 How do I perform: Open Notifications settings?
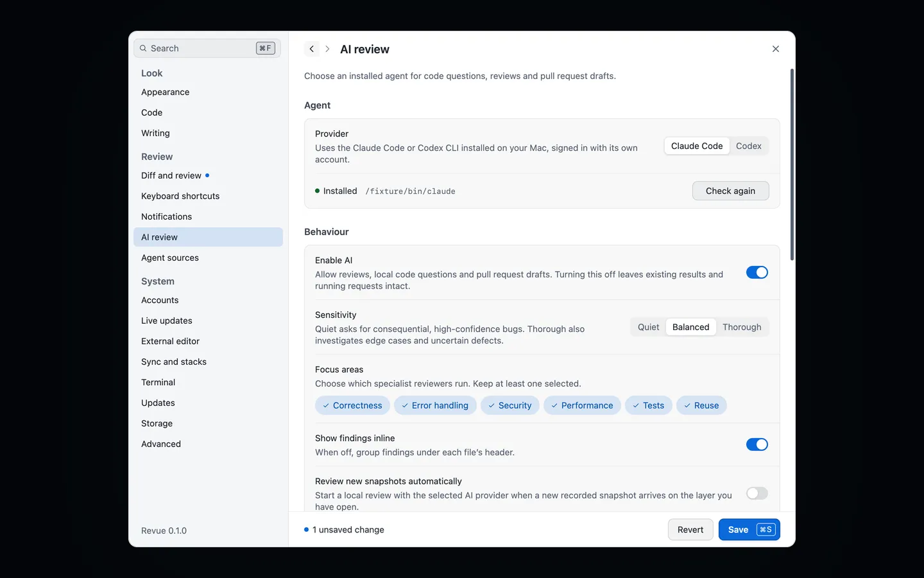click(208, 216)
